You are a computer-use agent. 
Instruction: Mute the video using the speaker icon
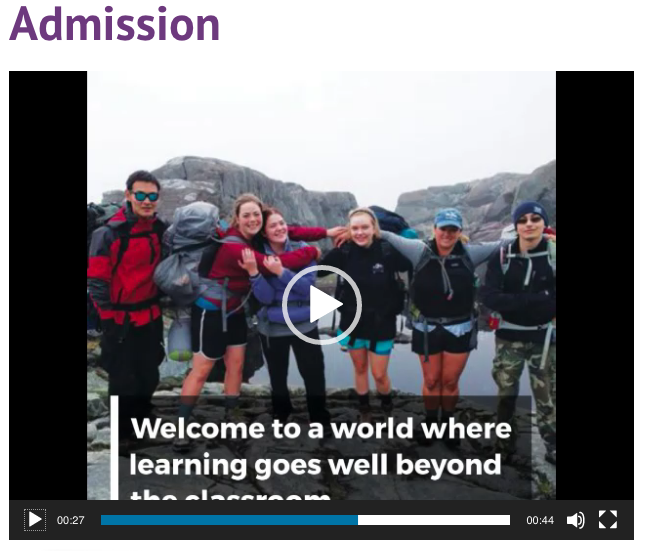click(576, 520)
